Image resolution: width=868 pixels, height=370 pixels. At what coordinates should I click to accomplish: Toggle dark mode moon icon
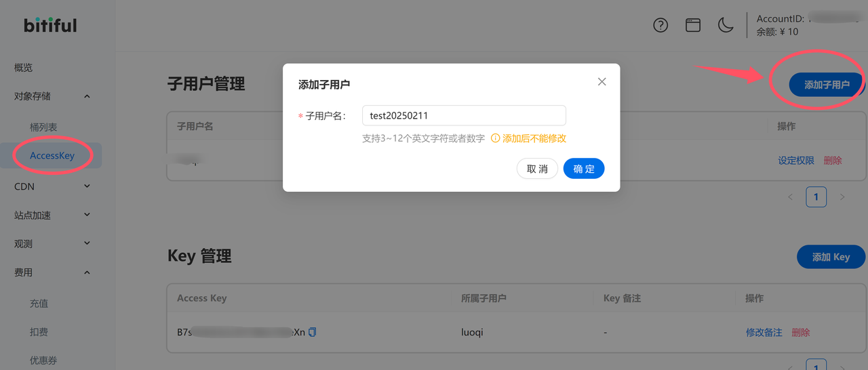(x=726, y=25)
